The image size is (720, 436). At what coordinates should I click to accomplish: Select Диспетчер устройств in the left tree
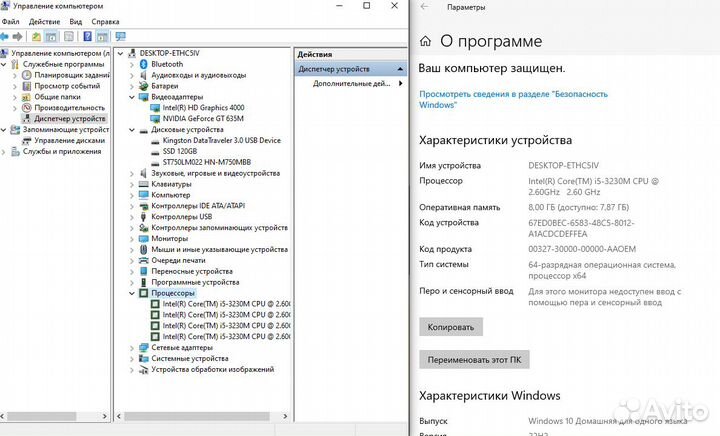pyautogui.click(x=69, y=118)
